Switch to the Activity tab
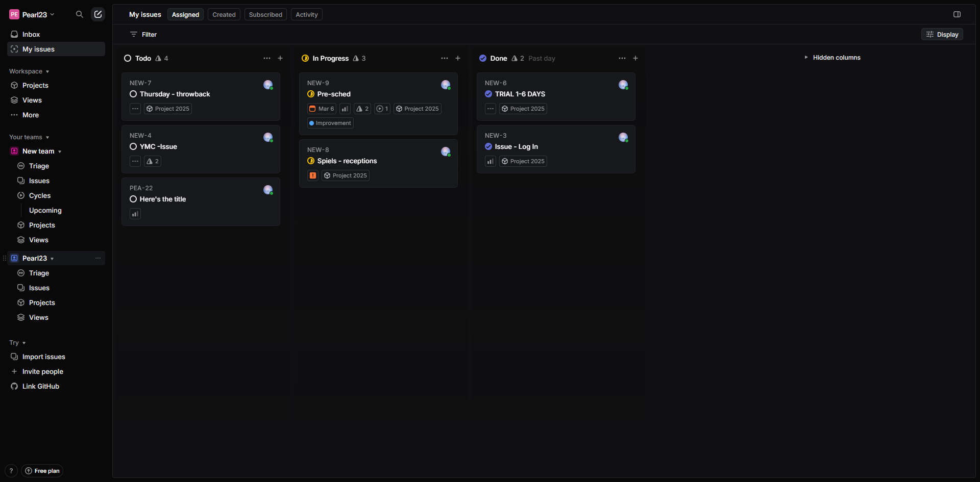The image size is (980, 482). (x=307, y=14)
